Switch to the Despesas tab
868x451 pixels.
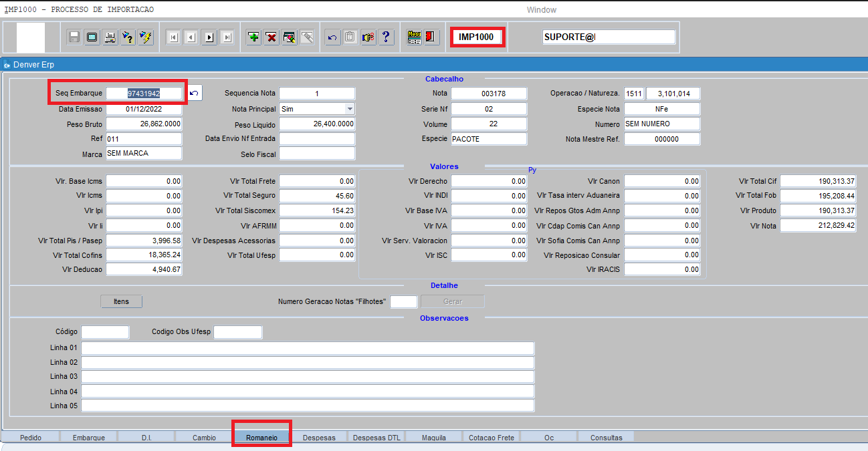click(x=319, y=438)
